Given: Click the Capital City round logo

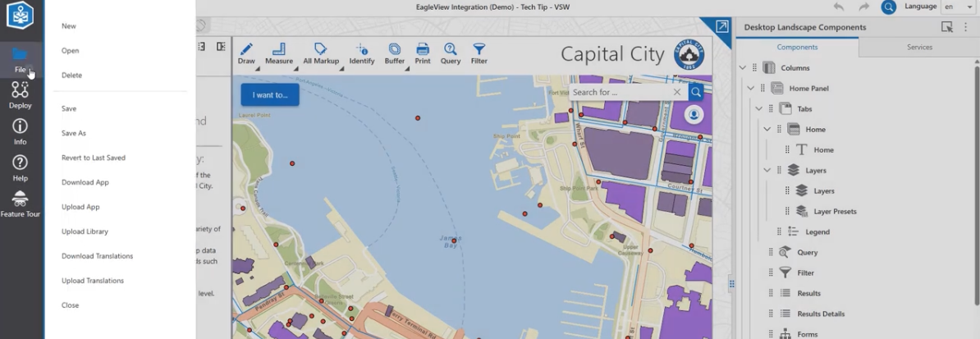Looking at the screenshot, I should click(689, 54).
